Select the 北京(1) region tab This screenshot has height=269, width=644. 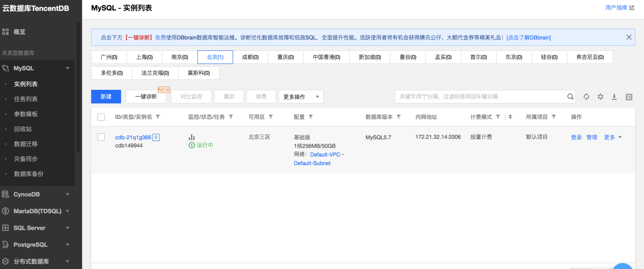pos(215,57)
